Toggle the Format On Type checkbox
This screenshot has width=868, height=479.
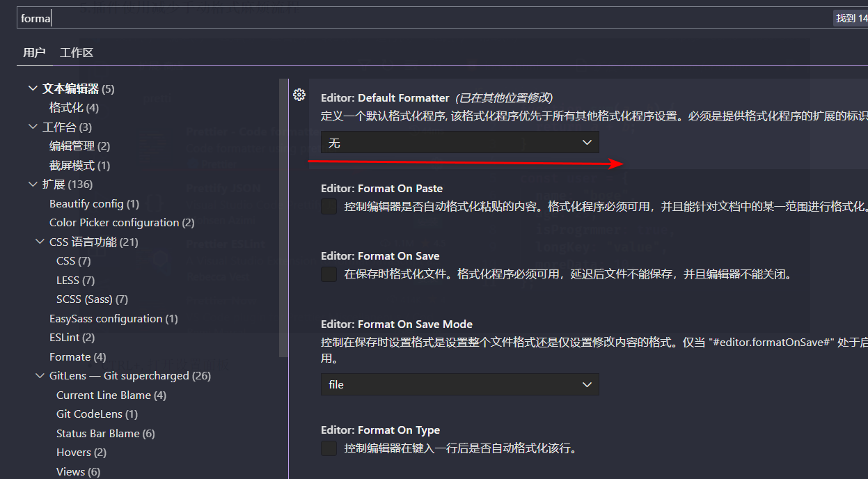coord(329,448)
